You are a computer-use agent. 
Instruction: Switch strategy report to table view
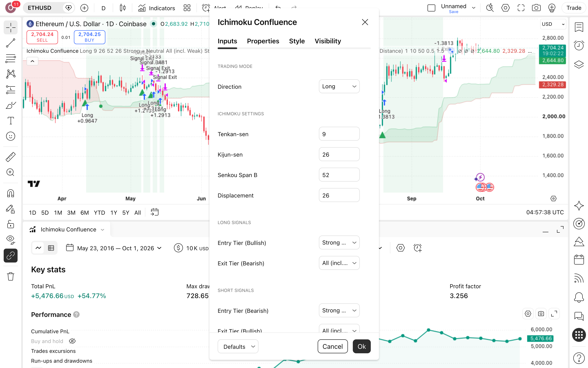(x=51, y=248)
